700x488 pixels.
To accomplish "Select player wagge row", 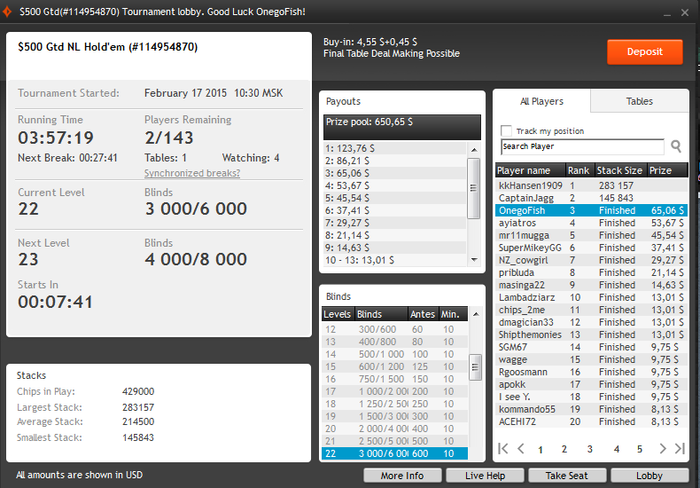I will point(592,359).
